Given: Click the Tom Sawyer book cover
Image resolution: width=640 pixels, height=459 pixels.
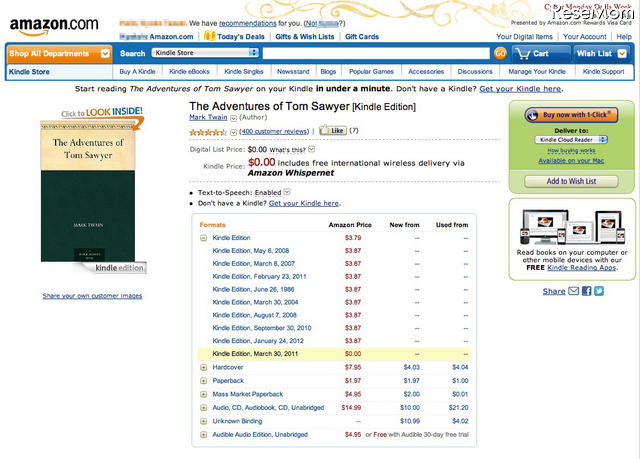Looking at the screenshot, I should coord(88,192).
